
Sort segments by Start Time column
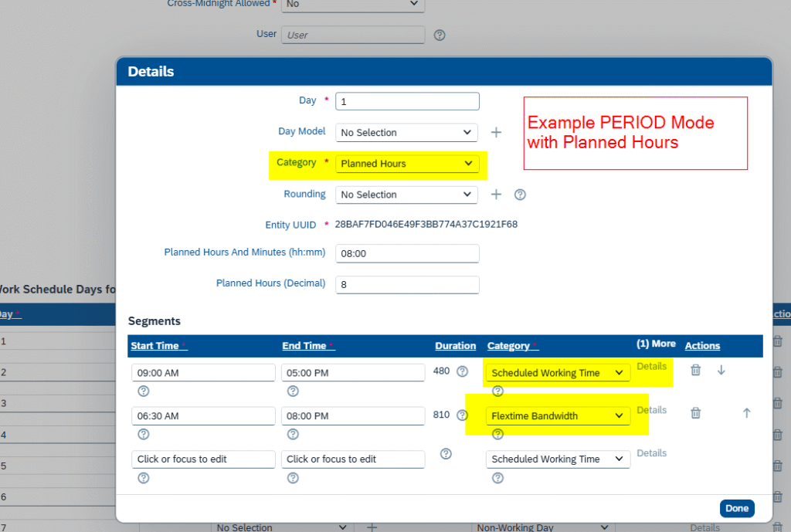tap(154, 346)
